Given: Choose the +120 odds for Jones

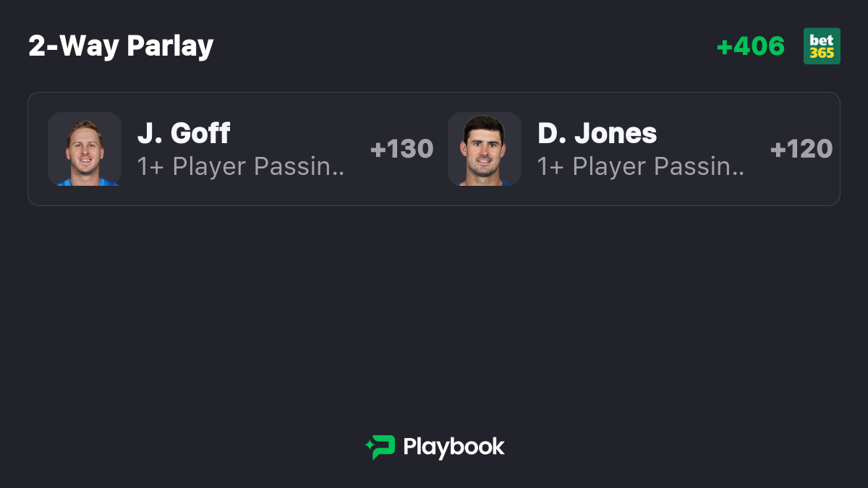Looking at the screenshot, I should coord(801,149).
